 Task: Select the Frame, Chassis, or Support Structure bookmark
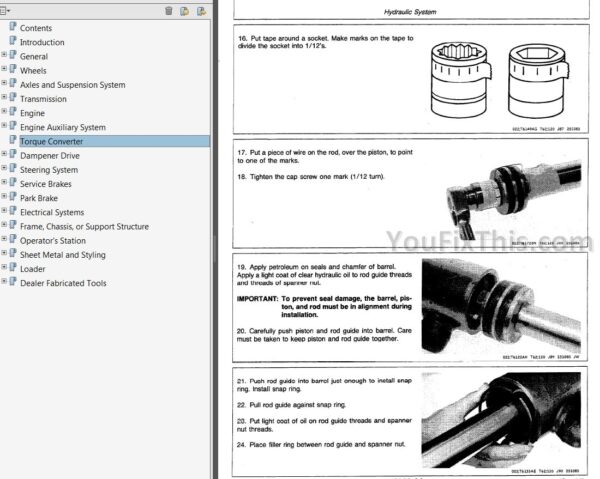(84, 227)
